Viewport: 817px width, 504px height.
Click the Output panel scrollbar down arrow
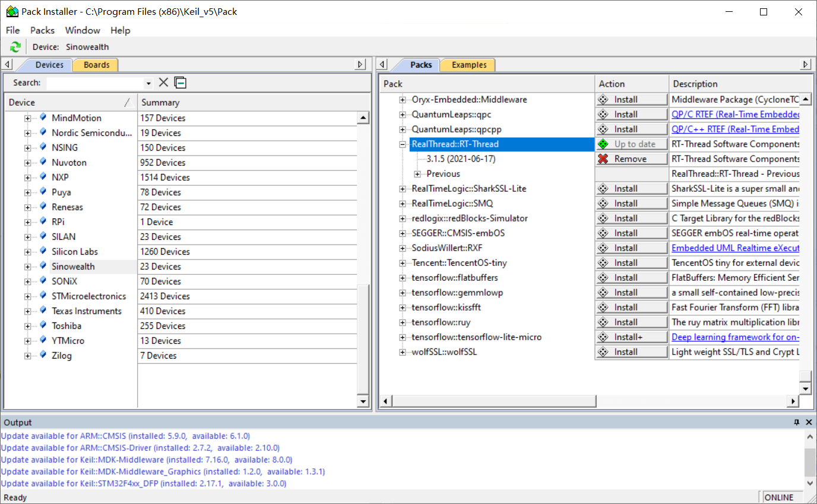[810, 483]
